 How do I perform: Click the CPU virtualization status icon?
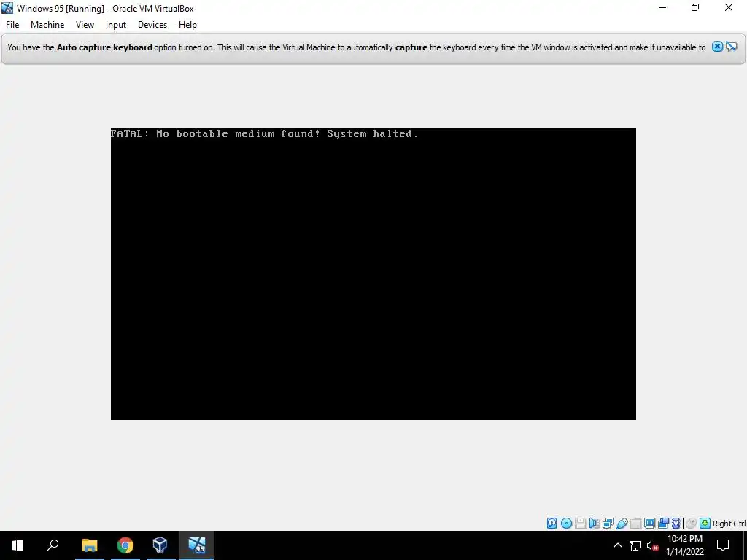[x=678, y=524]
